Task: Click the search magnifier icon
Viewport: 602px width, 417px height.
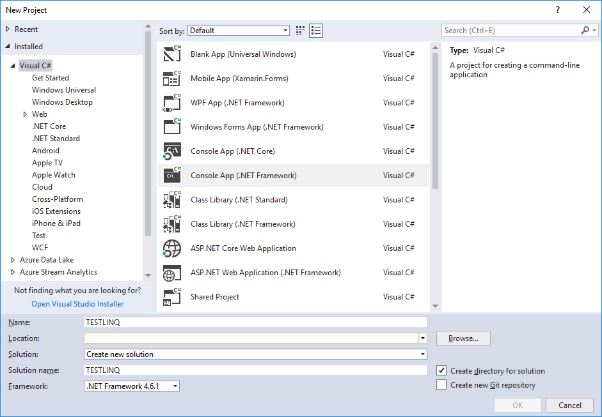Action: click(x=585, y=30)
